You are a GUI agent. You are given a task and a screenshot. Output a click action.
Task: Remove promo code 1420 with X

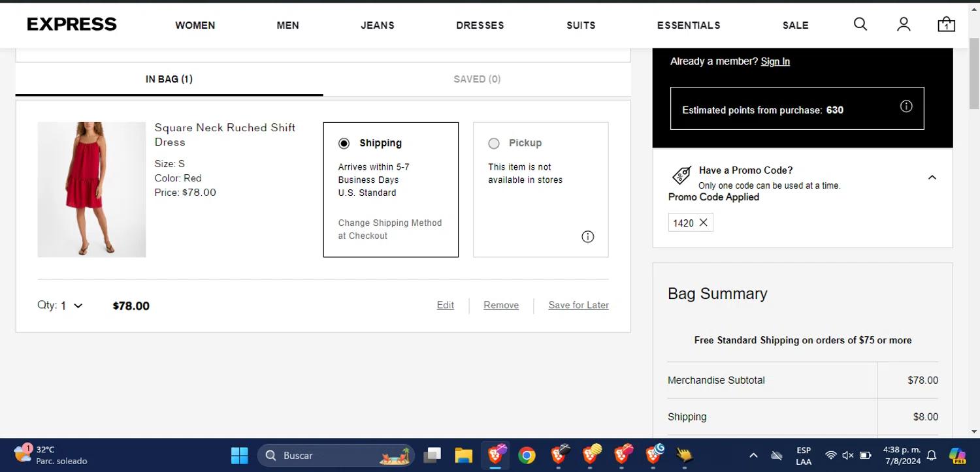[x=703, y=223]
